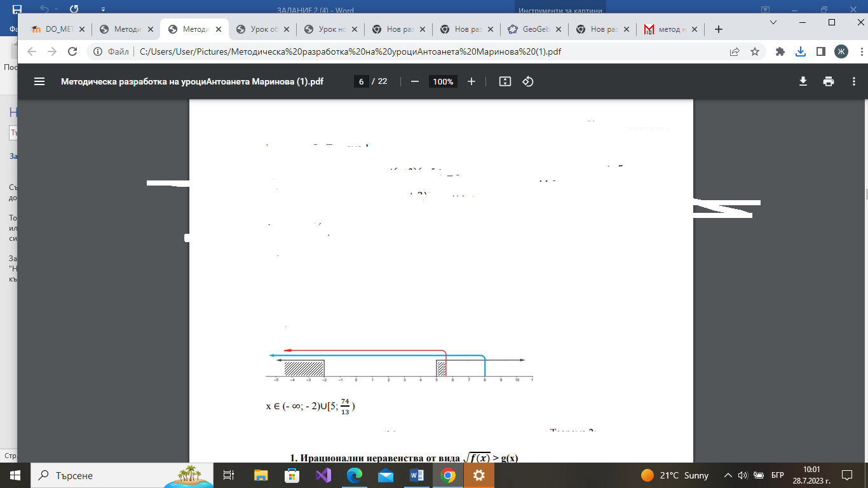Open the Mail app from the taskbar
The width and height of the screenshot is (868, 488).
(386, 475)
